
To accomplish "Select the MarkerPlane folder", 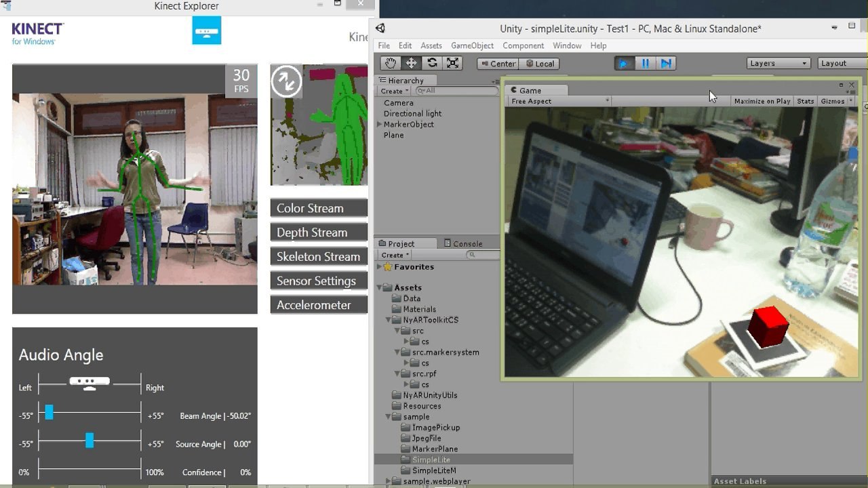I will [x=429, y=449].
